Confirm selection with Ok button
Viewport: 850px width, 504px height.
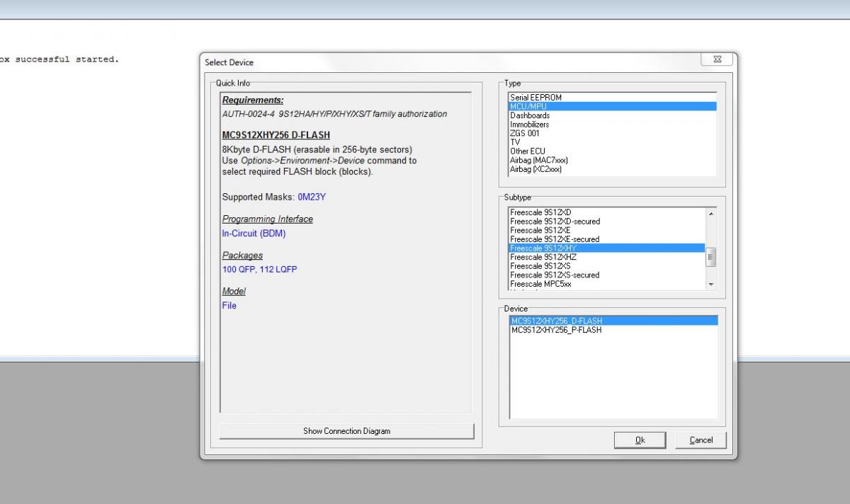coord(640,440)
